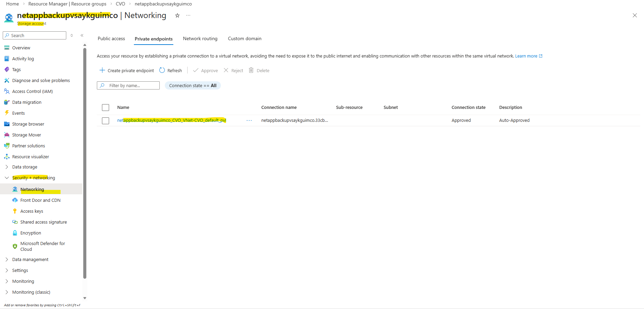The image size is (644, 309).
Task: Click the sidebar Search input field
Action: tap(34, 35)
